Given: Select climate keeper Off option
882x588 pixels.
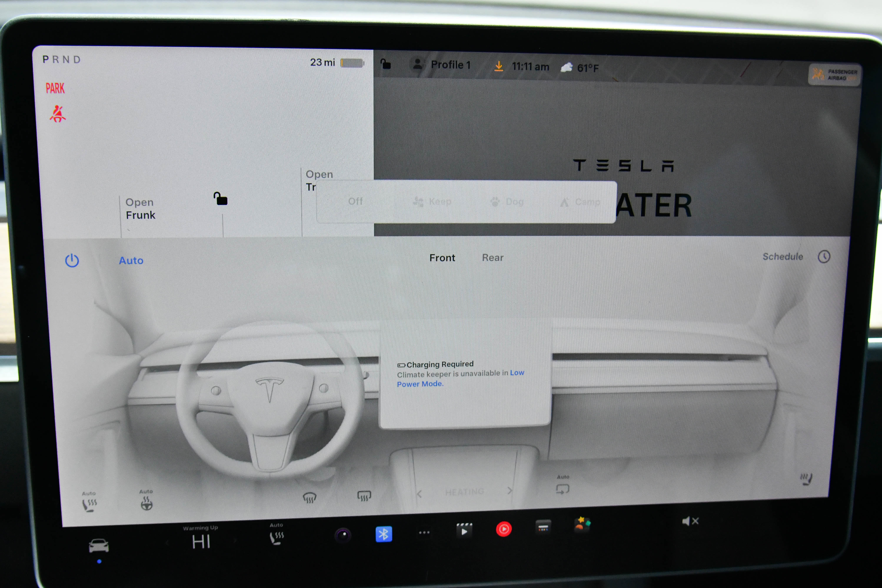Looking at the screenshot, I should tap(355, 201).
